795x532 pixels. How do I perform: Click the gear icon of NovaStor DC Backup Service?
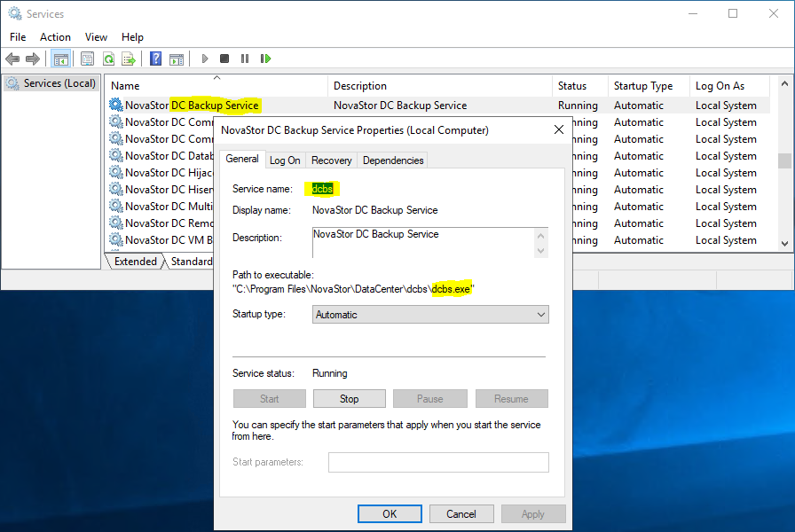point(116,105)
